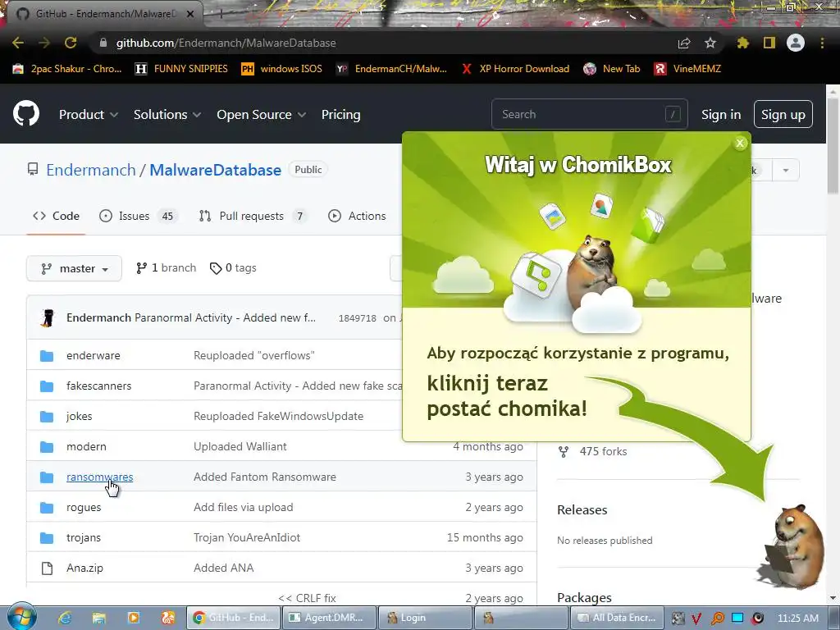Select the Issues tab
This screenshot has height=630, width=840.
[x=138, y=216]
